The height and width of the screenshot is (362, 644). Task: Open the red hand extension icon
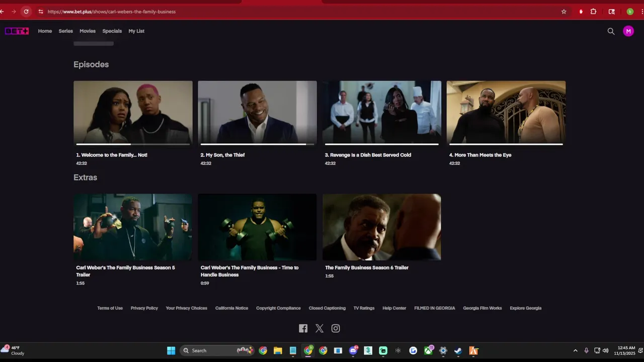(x=581, y=12)
